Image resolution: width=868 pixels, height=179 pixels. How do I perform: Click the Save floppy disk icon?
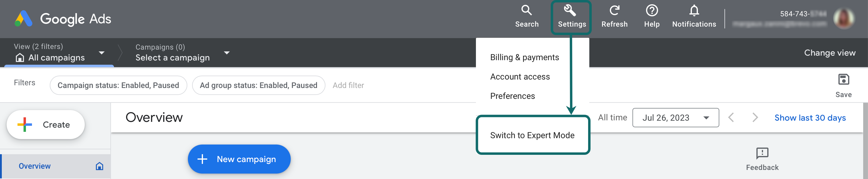pos(843,80)
